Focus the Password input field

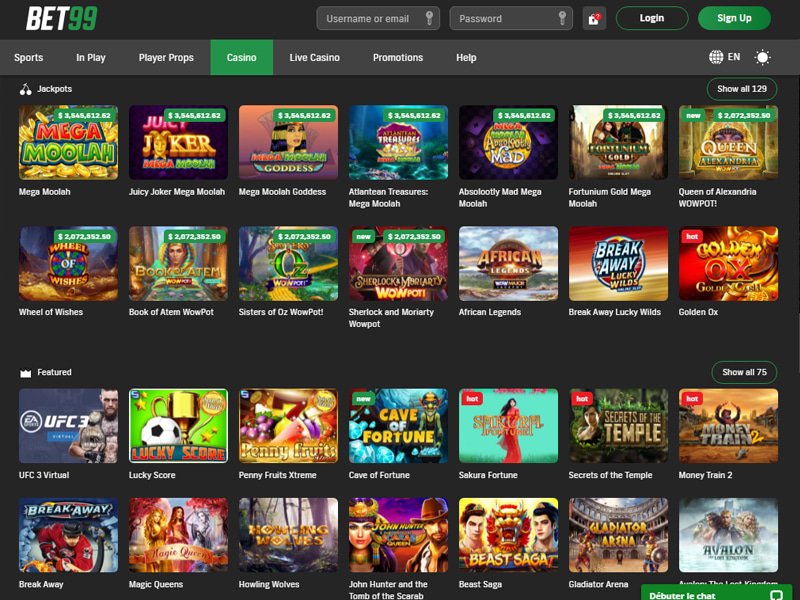[511, 18]
